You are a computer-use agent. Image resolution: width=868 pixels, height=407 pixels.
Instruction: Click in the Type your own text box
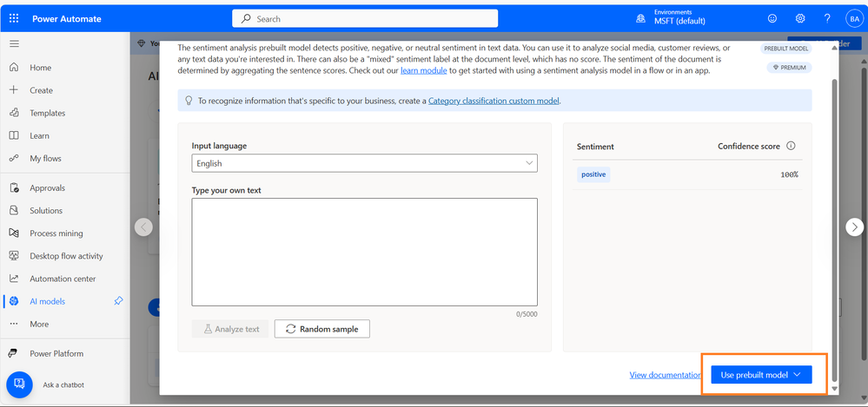pos(364,253)
